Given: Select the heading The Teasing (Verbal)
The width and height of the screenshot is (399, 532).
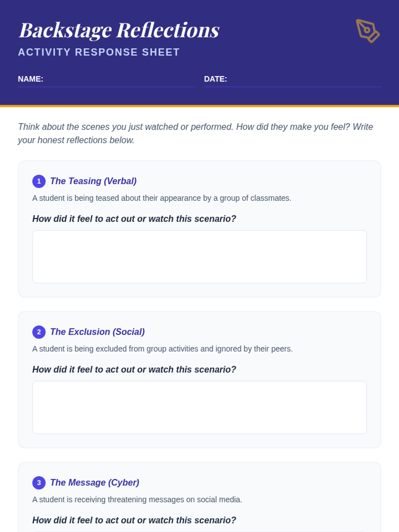Looking at the screenshot, I should (x=93, y=181).
